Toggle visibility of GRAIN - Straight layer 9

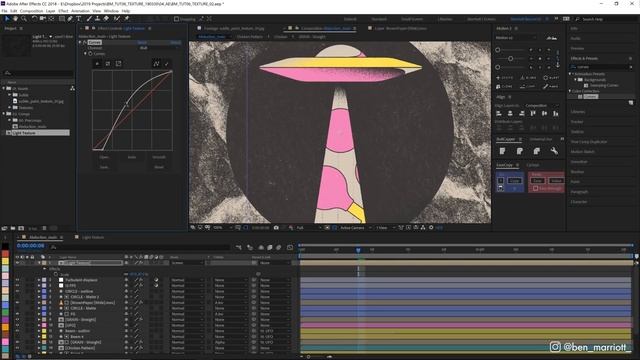17,320
